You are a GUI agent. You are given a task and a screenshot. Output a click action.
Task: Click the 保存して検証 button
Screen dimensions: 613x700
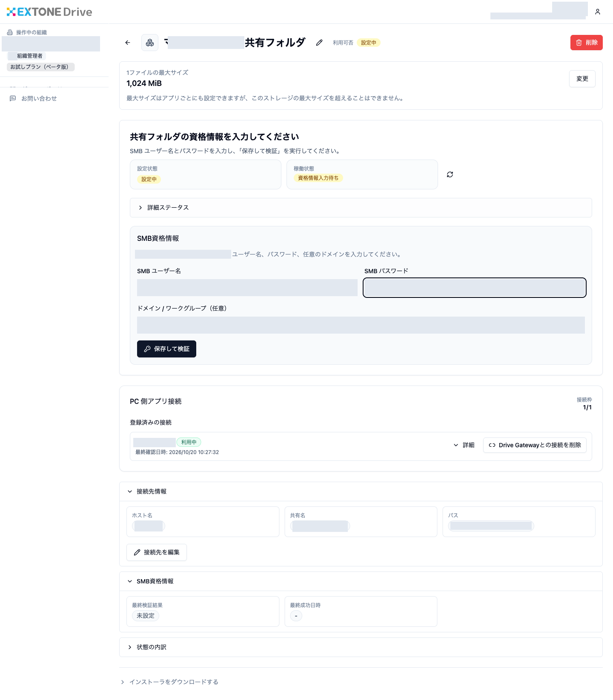(x=166, y=349)
